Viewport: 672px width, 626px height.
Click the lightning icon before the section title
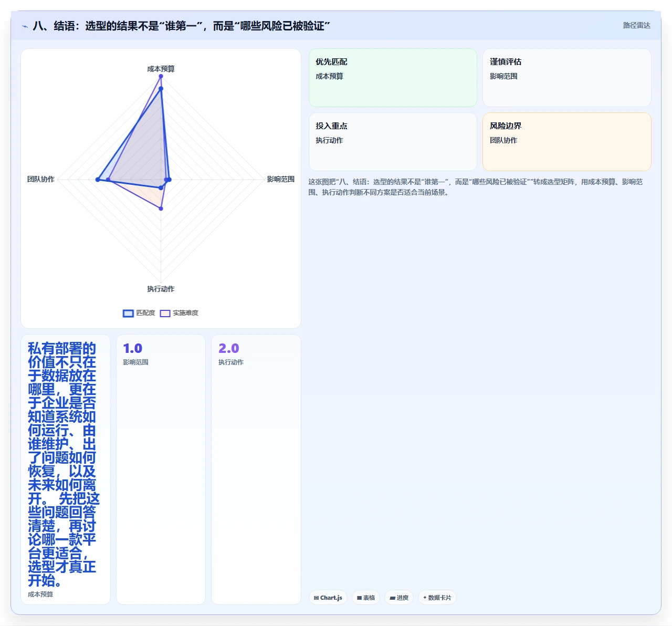25,26
